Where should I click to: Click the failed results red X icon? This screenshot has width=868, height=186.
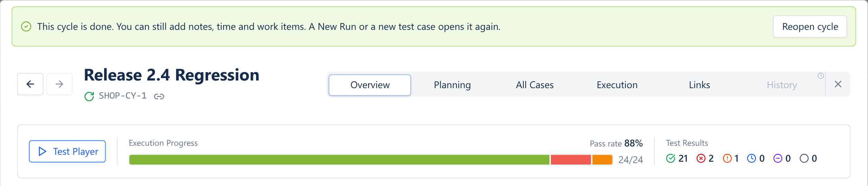(x=701, y=159)
